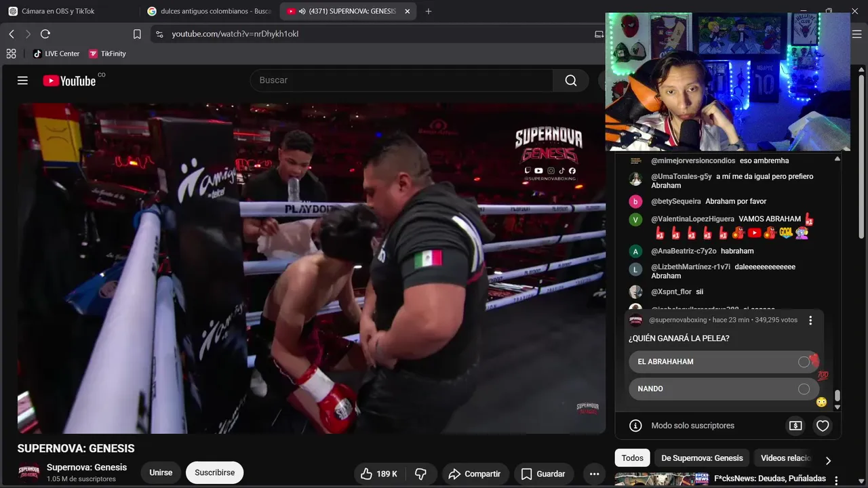
Task: Open TikFinity bookmark
Action: 107,54
